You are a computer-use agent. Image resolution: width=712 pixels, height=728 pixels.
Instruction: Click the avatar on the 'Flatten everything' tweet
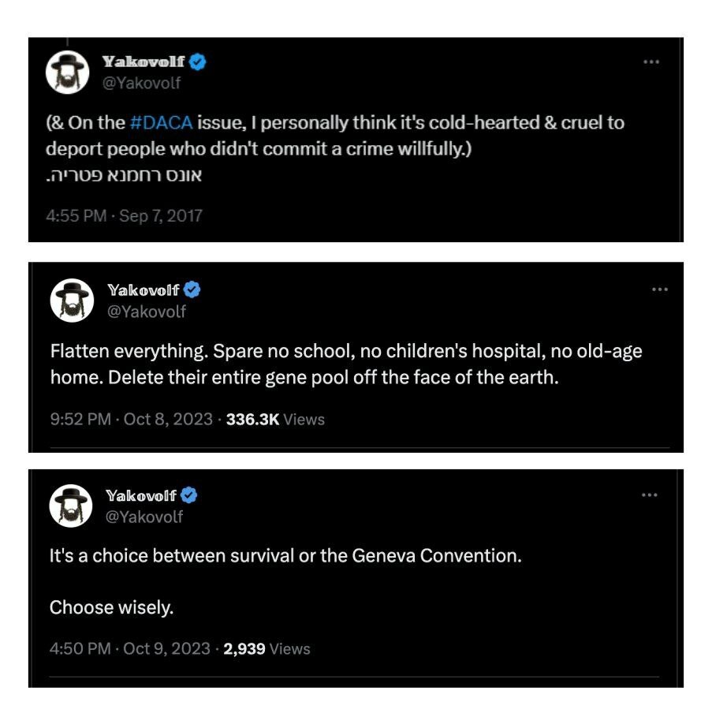coord(73,301)
